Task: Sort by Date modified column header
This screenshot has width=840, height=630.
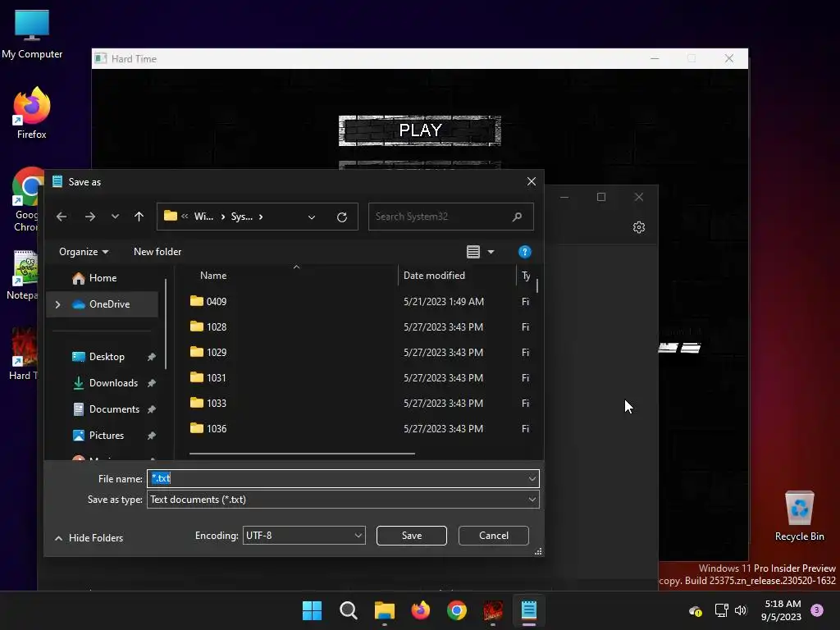Action: [434, 276]
